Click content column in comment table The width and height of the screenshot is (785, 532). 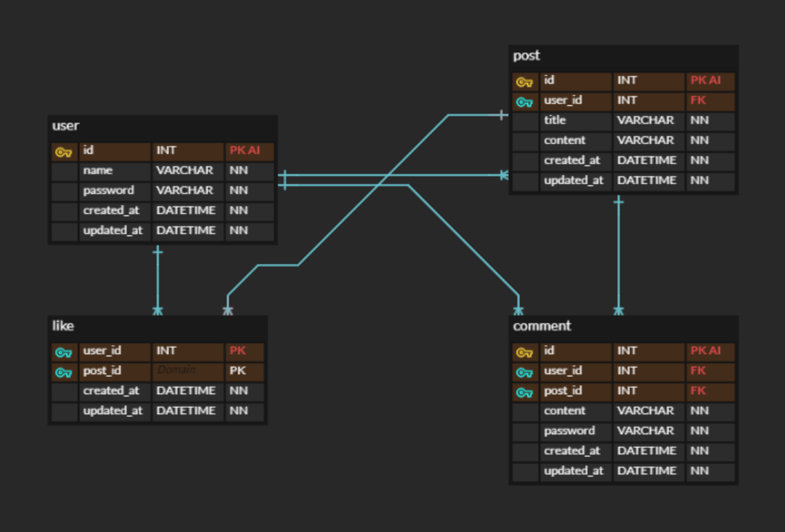coord(565,410)
